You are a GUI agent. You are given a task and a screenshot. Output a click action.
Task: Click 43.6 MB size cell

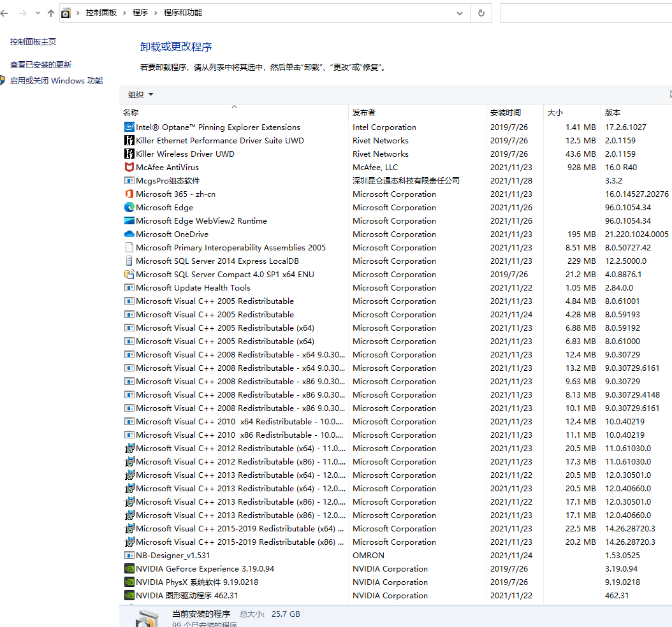pyautogui.click(x=580, y=154)
